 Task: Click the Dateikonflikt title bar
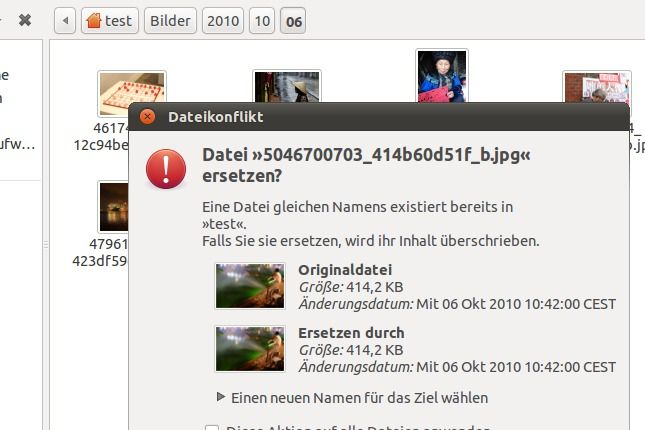pyautogui.click(x=380, y=117)
